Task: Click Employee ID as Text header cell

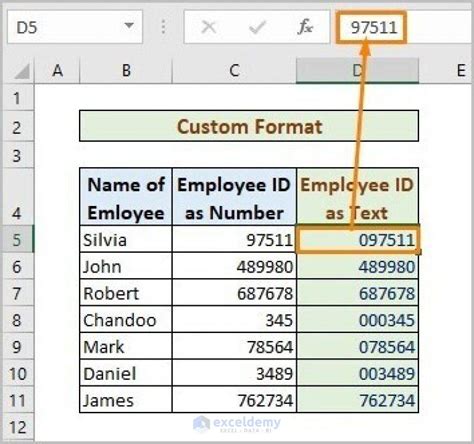Action: pyautogui.click(x=357, y=197)
